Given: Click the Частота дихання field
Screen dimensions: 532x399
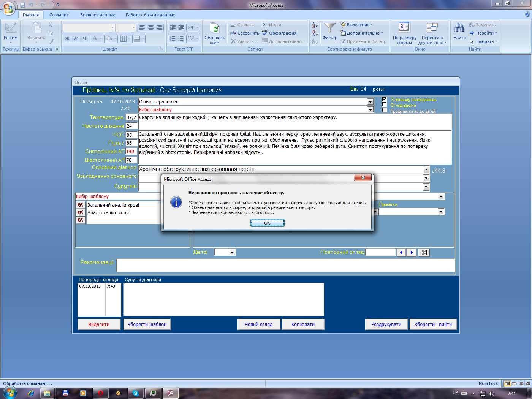Looking at the screenshot, I should 131,126.
